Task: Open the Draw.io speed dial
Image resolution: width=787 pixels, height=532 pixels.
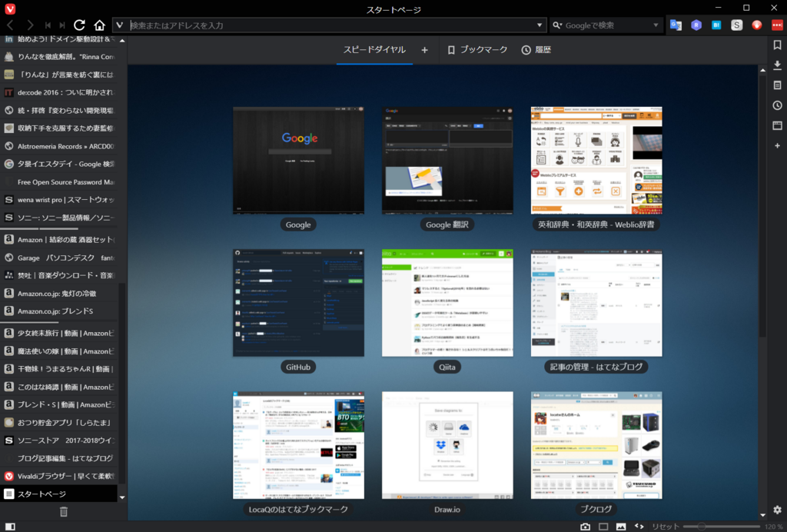Action: tap(447, 446)
